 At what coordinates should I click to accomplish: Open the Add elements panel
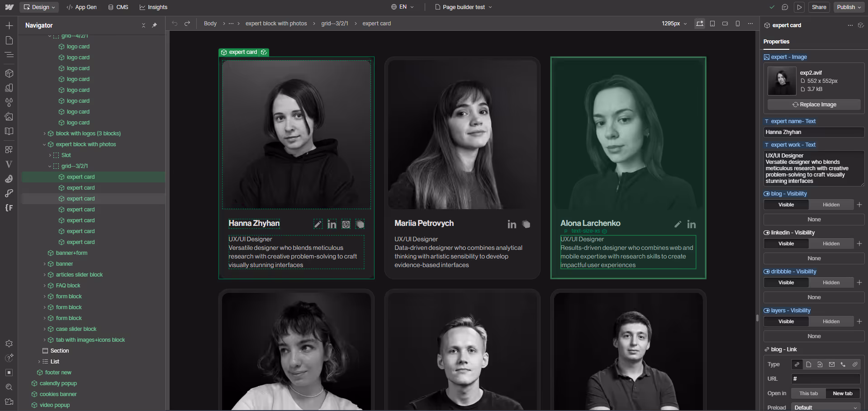coord(9,26)
